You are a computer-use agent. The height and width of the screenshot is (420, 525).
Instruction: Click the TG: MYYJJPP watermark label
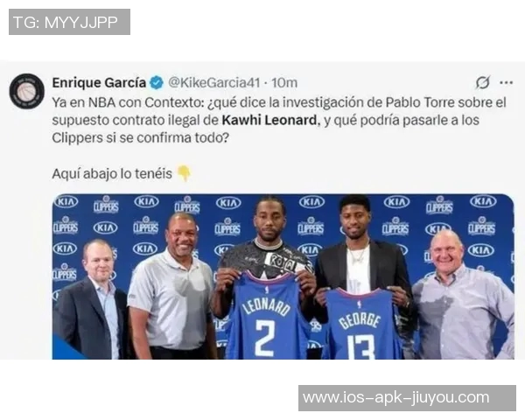tap(69, 22)
